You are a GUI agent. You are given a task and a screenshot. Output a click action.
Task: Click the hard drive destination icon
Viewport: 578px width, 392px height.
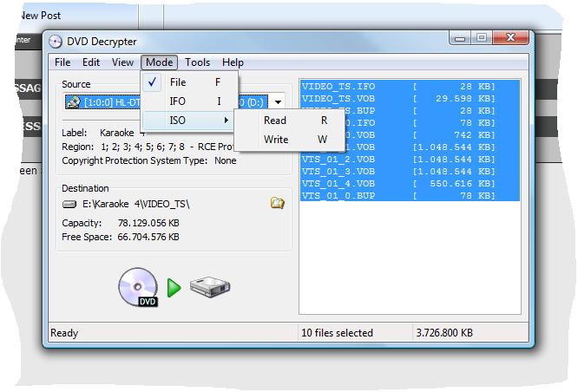pos(210,287)
